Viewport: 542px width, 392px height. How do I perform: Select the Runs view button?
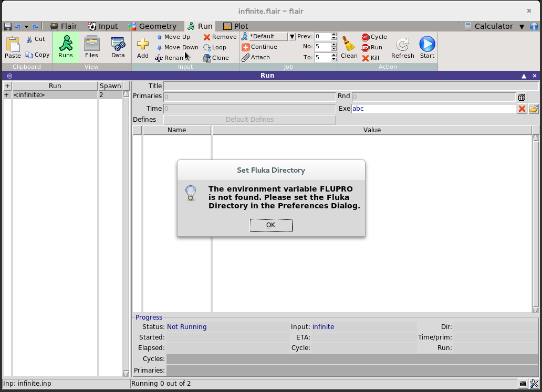click(x=66, y=47)
